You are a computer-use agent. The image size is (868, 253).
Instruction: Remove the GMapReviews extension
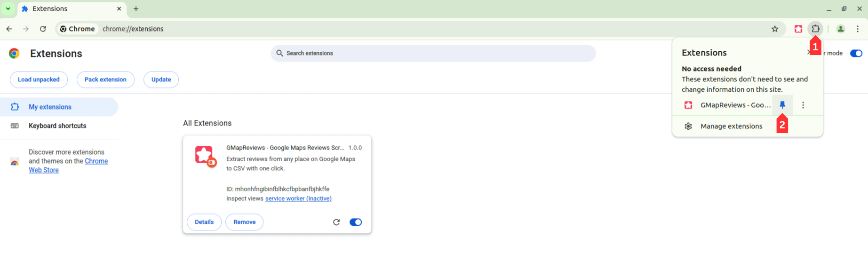click(x=245, y=222)
